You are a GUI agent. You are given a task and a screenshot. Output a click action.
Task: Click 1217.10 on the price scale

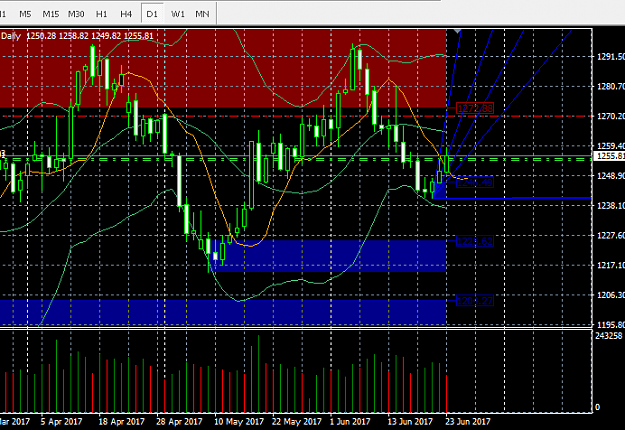pyautogui.click(x=611, y=265)
